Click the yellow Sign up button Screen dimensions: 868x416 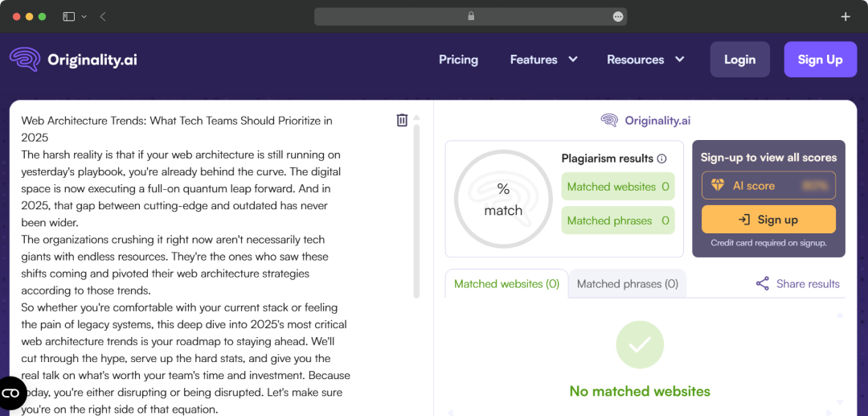point(769,220)
